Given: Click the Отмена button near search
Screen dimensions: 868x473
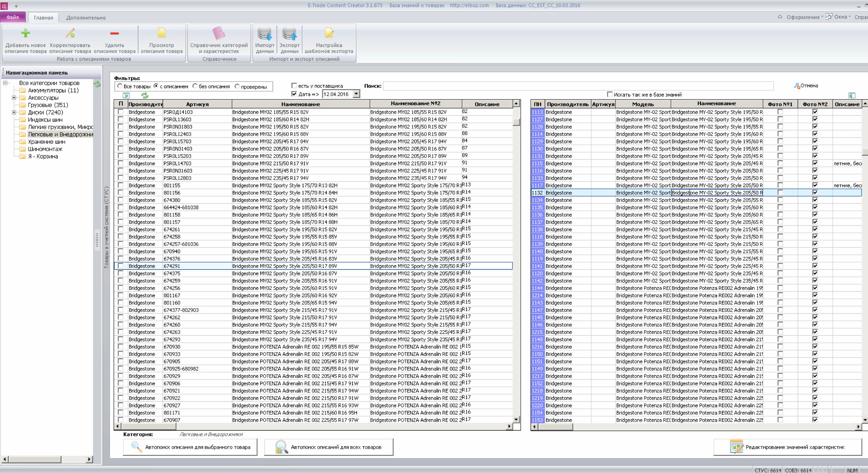Looking at the screenshot, I should tap(806, 86).
